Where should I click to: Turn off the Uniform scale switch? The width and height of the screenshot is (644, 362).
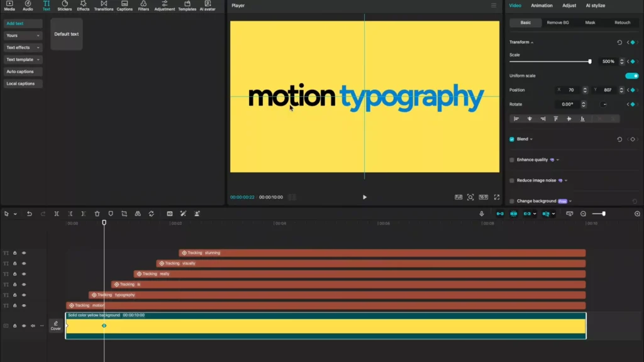tap(631, 76)
